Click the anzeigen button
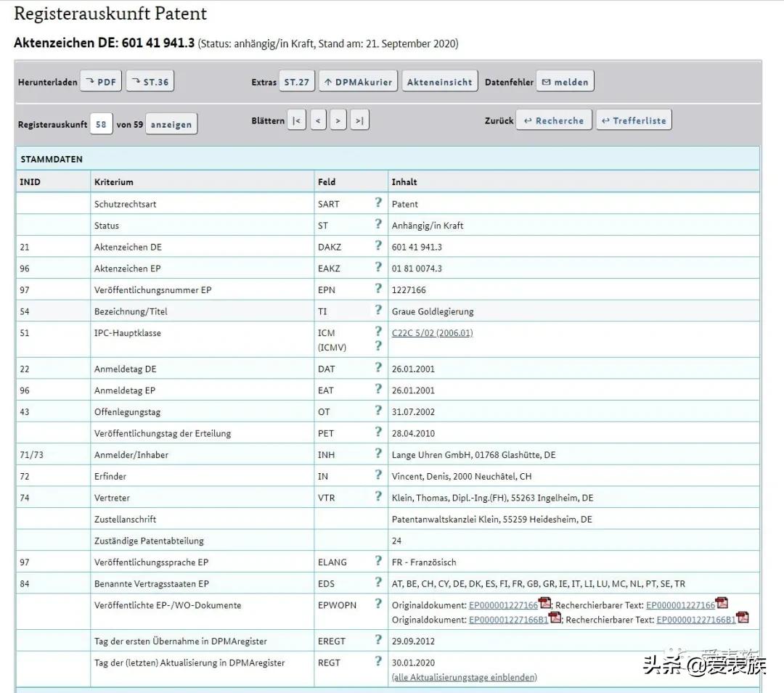Image resolution: width=784 pixels, height=693 pixels. tap(171, 124)
